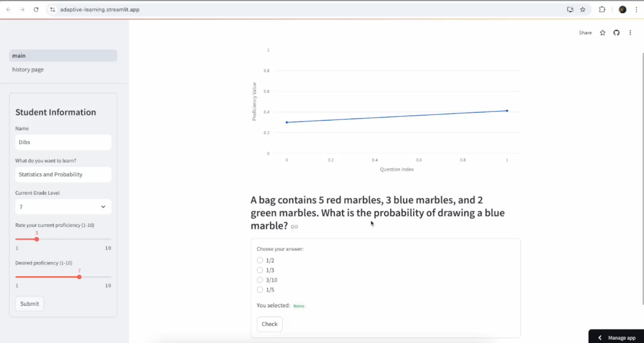Select the 3/10 answer option
Viewport: 644px width, 343px height.
260,280
